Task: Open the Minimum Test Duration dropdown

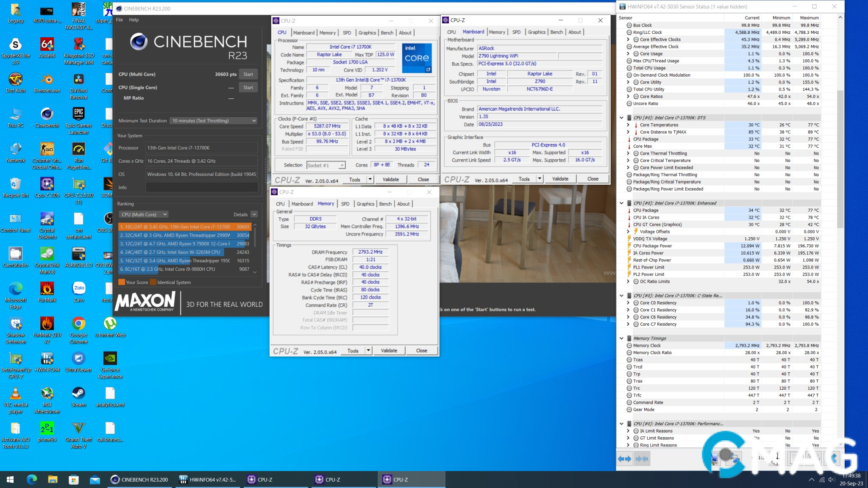Action: tap(214, 121)
